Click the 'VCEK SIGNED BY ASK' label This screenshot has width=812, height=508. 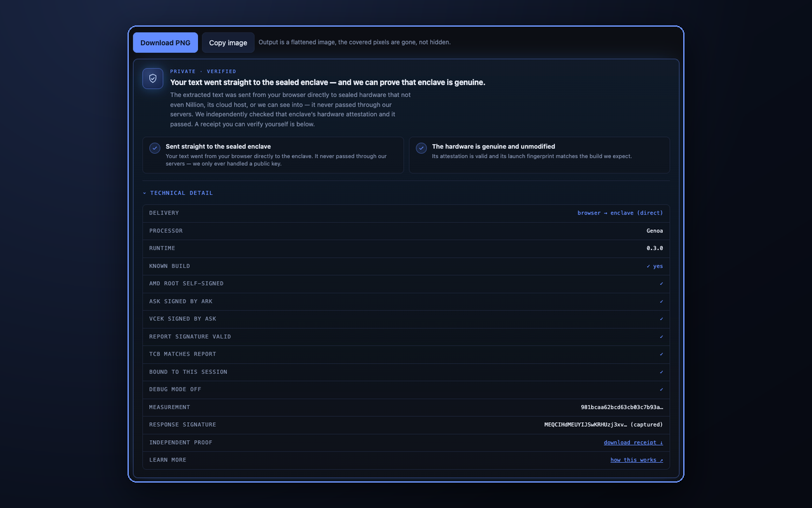(183, 319)
